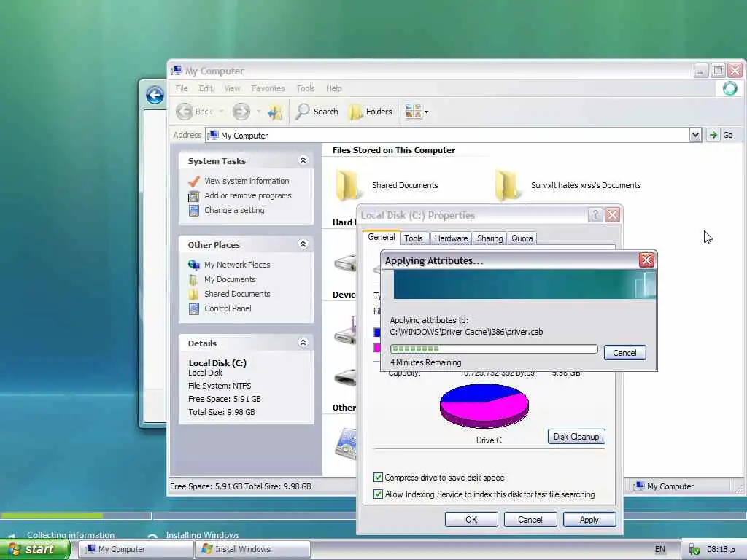Image resolution: width=747 pixels, height=560 pixels.
Task: Open Search from the toolbar
Action: click(317, 112)
